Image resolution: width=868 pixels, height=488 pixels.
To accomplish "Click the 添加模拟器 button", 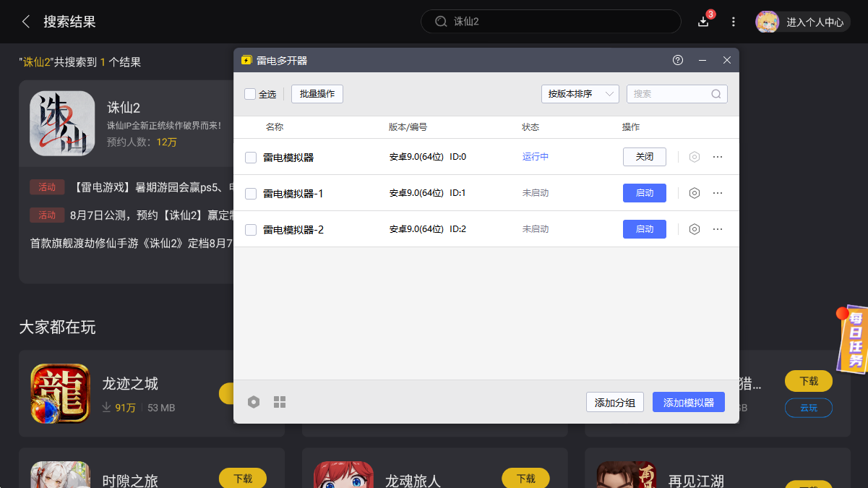I will click(x=689, y=403).
